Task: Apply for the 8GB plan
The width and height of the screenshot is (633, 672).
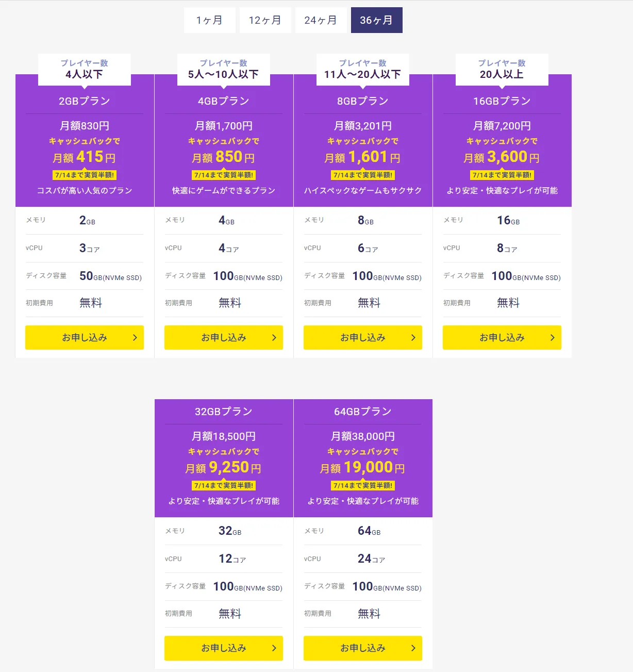Action: pos(363,337)
